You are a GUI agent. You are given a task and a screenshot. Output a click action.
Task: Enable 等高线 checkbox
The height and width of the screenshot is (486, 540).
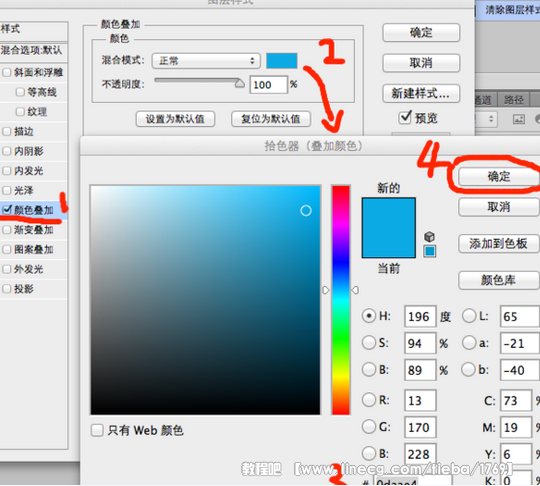click(20, 92)
